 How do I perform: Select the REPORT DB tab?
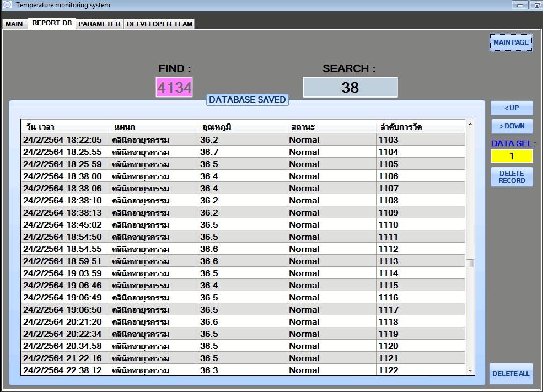pos(52,23)
